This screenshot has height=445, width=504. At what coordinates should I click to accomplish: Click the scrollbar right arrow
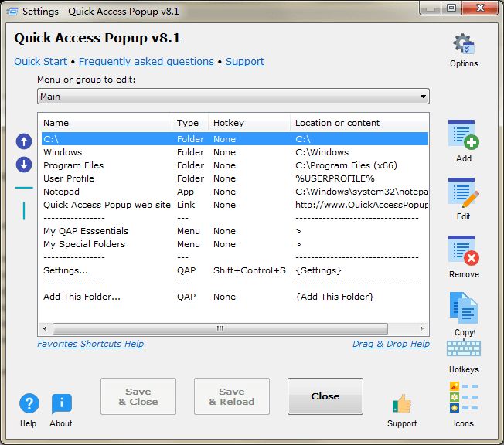coord(421,328)
